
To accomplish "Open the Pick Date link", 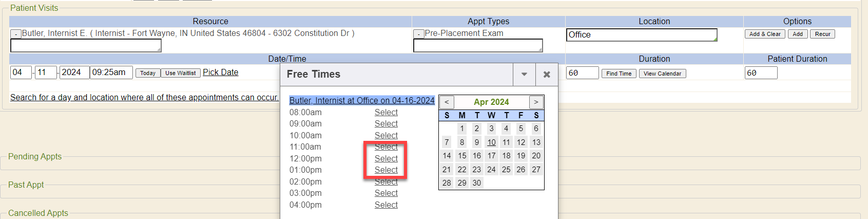I will tap(221, 72).
